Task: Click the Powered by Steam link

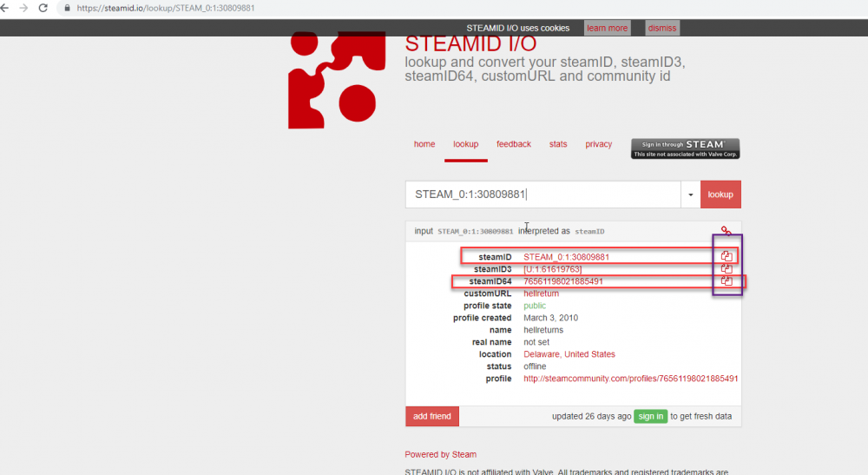Action: pos(441,454)
